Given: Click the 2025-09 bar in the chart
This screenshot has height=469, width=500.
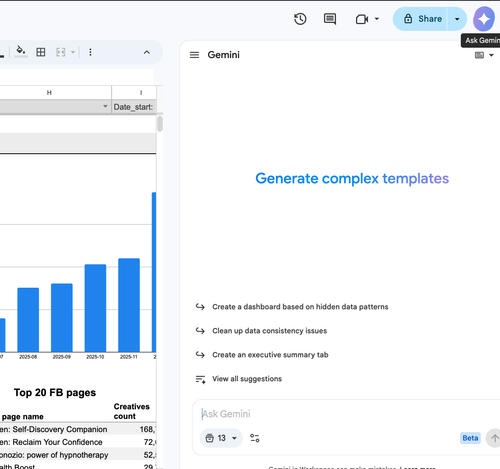Looking at the screenshot, I should pos(62,318).
